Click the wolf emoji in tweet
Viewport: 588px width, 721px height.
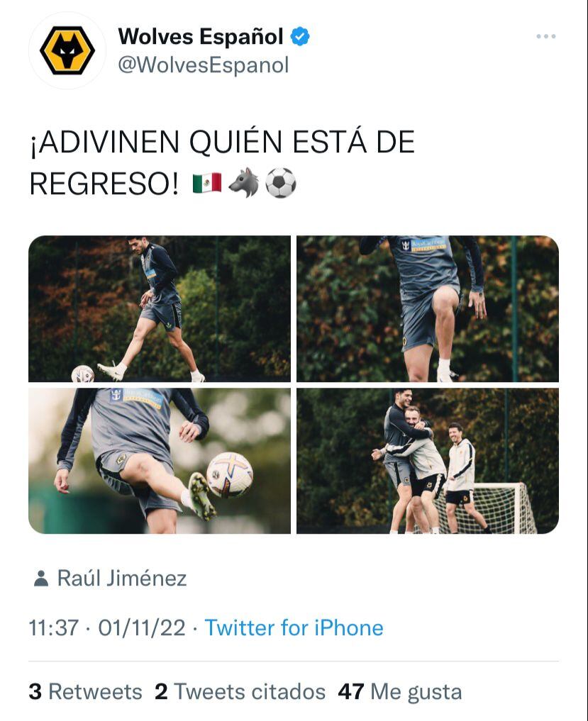coord(243,183)
